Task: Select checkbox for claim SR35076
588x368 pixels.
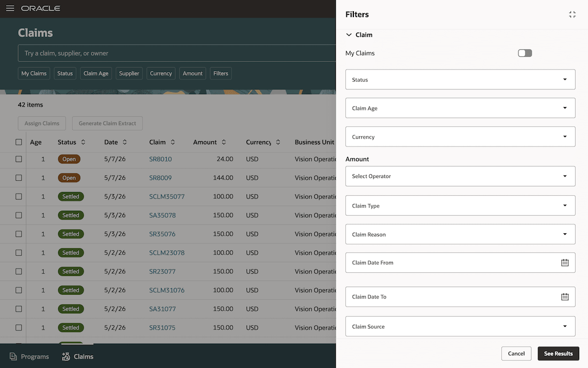Action: tap(19, 234)
